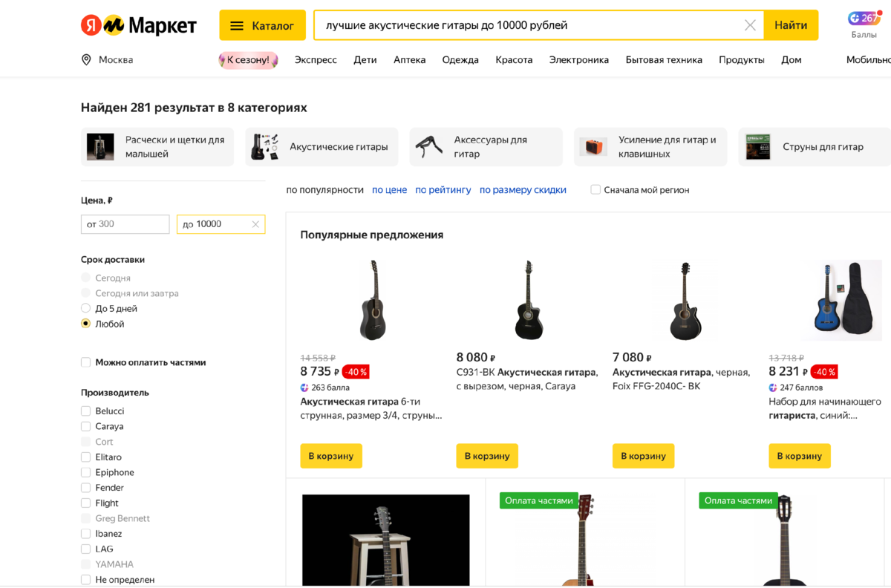The width and height of the screenshot is (891, 588).
Task: Check the Fender manufacturer filter
Action: tap(86, 487)
